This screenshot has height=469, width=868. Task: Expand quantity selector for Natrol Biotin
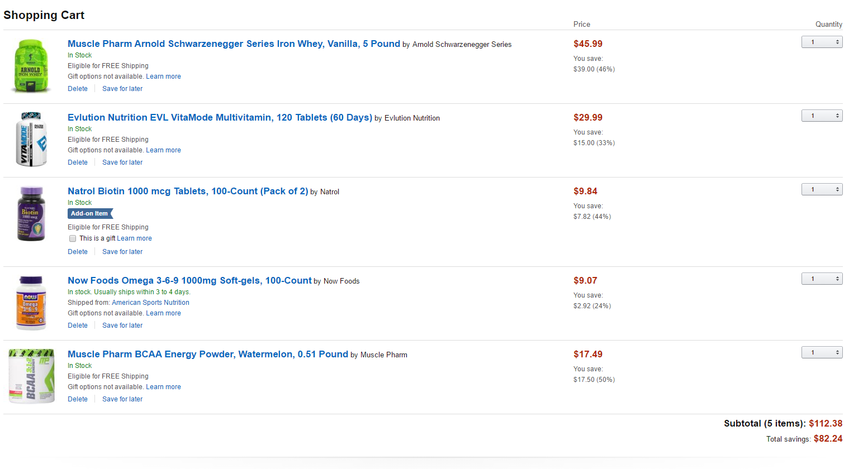[x=822, y=189]
